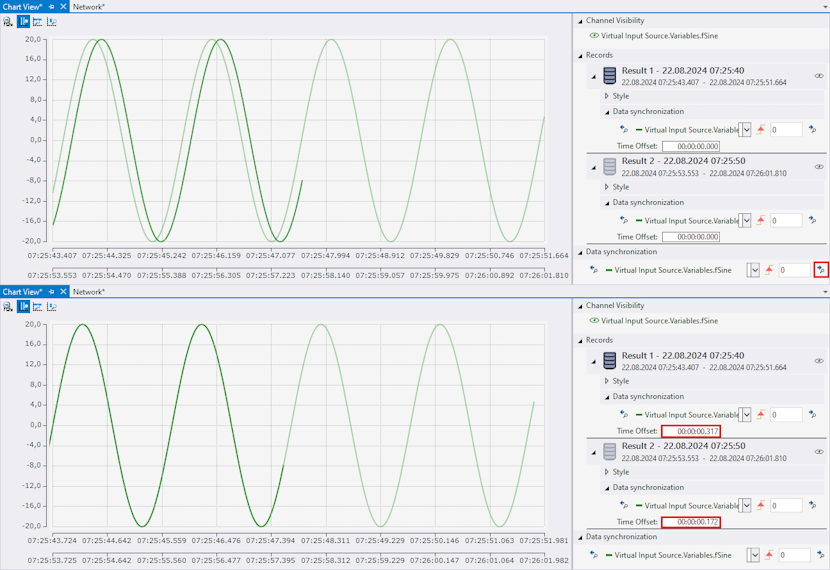Screen dimensions: 830x570
Task: Switch to Network tab in lower pane
Action: coord(89,292)
